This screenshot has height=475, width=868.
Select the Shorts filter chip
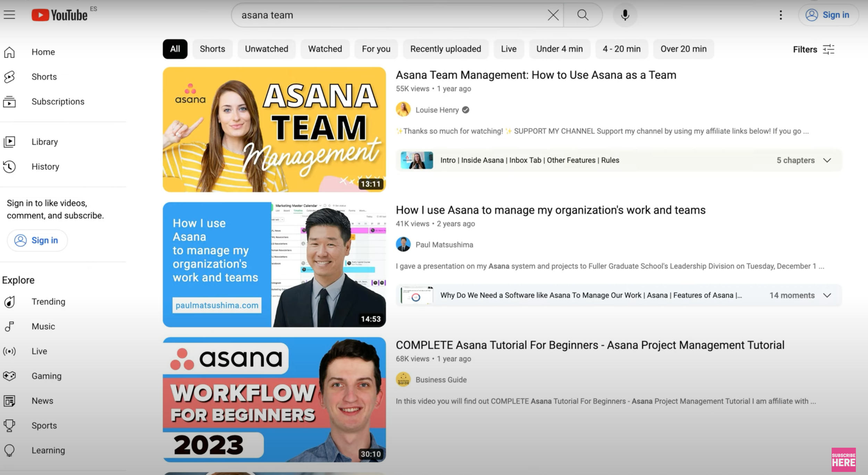coord(212,49)
